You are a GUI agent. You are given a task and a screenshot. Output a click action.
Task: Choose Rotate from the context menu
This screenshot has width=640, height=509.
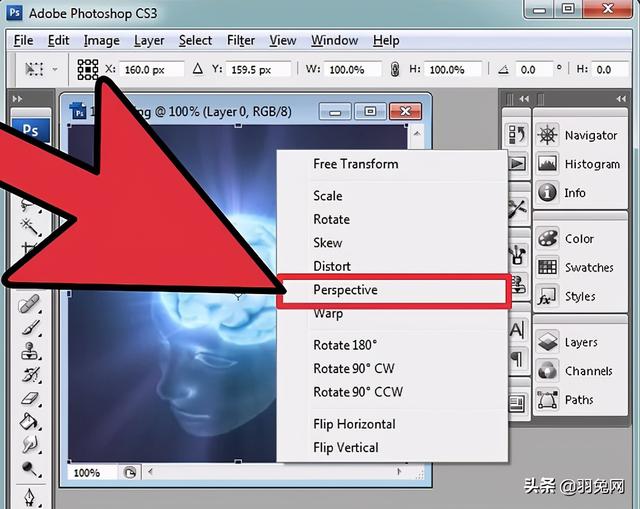393,220
